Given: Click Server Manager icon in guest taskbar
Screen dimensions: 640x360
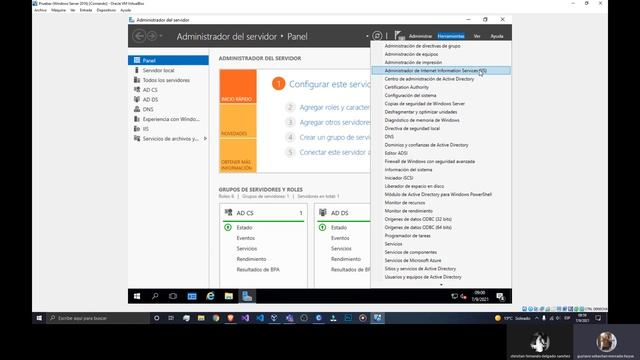Looking at the screenshot, I should pos(247,296).
